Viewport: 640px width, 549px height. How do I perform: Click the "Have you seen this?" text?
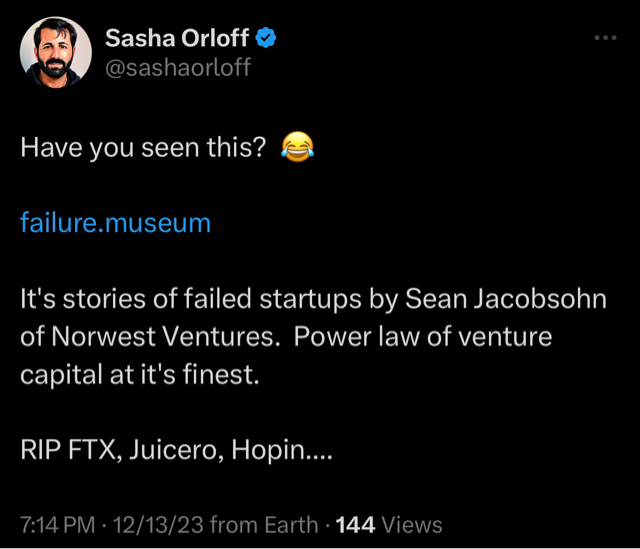point(143,148)
